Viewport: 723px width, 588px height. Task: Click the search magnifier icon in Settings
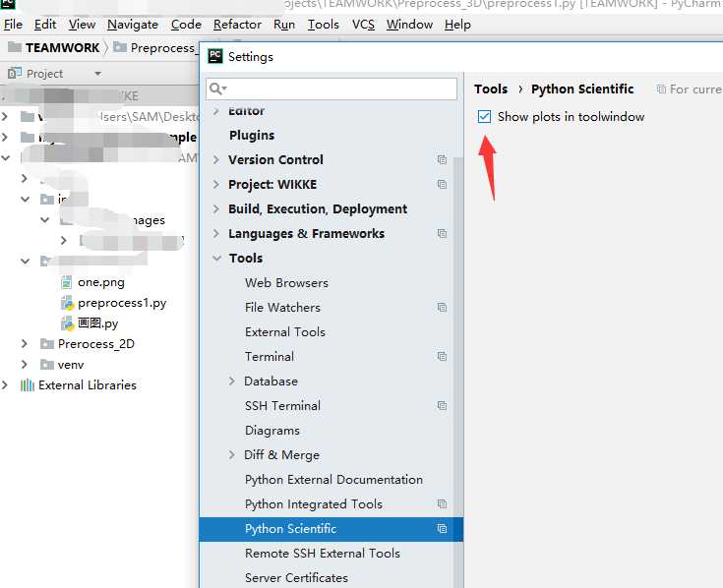[216, 88]
